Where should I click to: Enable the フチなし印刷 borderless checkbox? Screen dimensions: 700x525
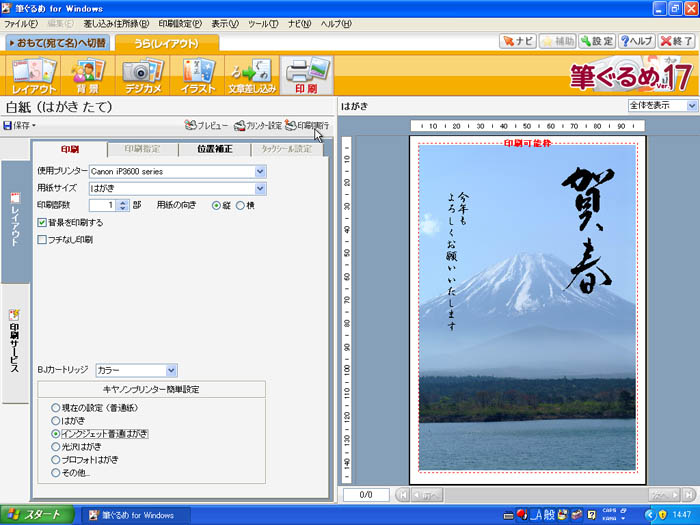pyautogui.click(x=42, y=240)
